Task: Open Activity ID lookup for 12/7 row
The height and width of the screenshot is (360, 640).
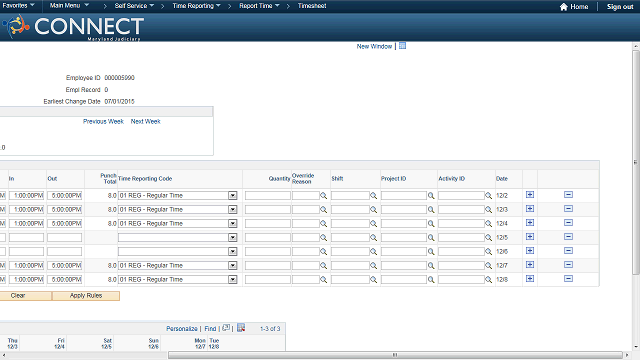Action: tap(488, 266)
